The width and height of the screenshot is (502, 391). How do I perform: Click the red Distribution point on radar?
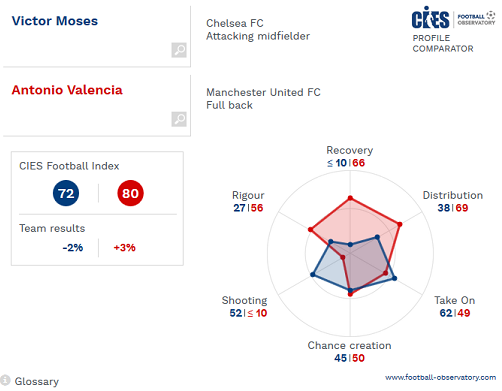(400, 224)
